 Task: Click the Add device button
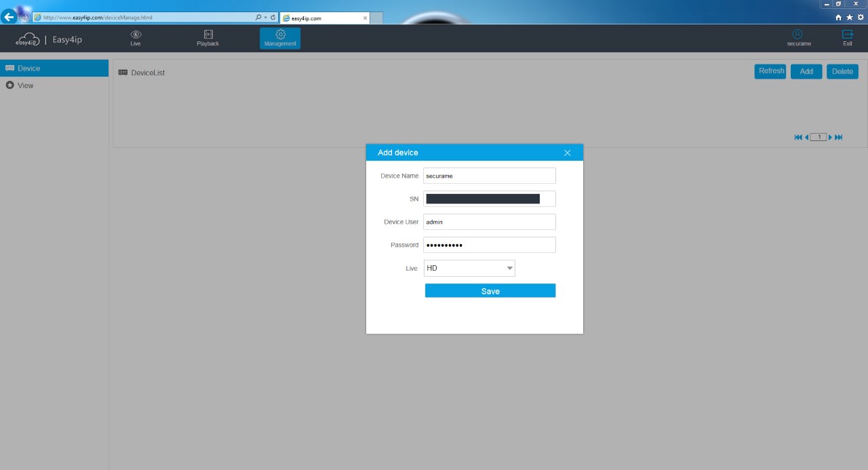coord(806,71)
